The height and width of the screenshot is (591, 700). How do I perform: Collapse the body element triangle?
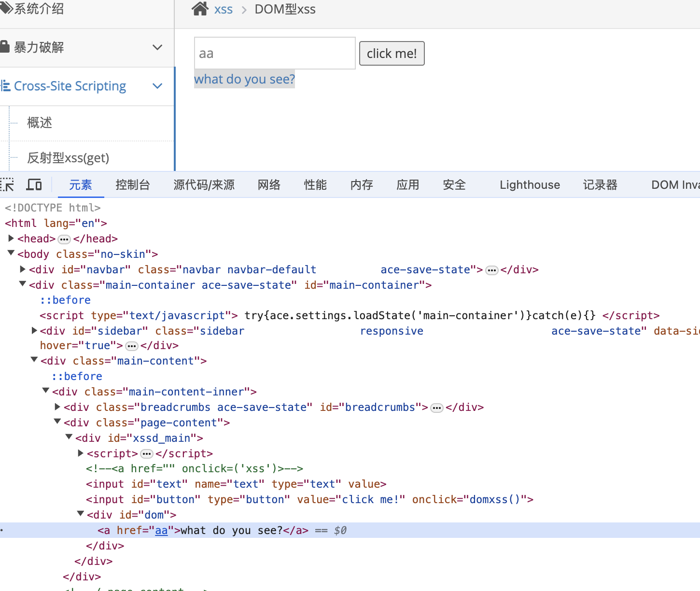11,253
